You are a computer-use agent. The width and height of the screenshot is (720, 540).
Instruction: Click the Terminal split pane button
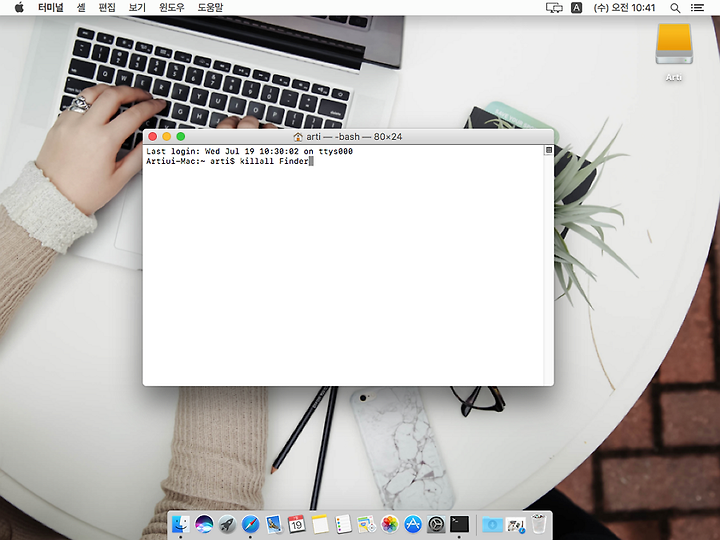pyautogui.click(x=548, y=150)
